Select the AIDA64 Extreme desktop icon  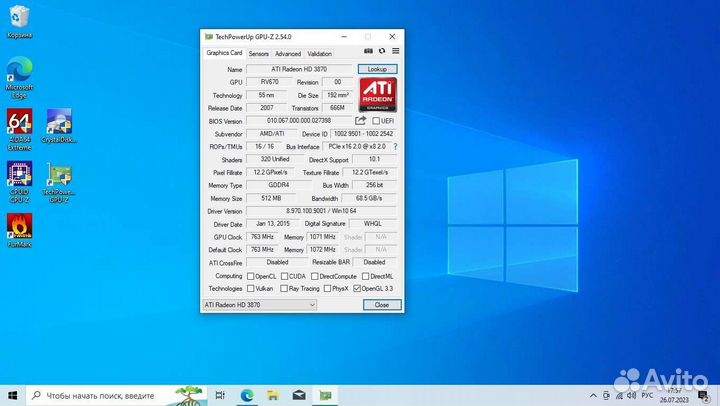[19, 130]
